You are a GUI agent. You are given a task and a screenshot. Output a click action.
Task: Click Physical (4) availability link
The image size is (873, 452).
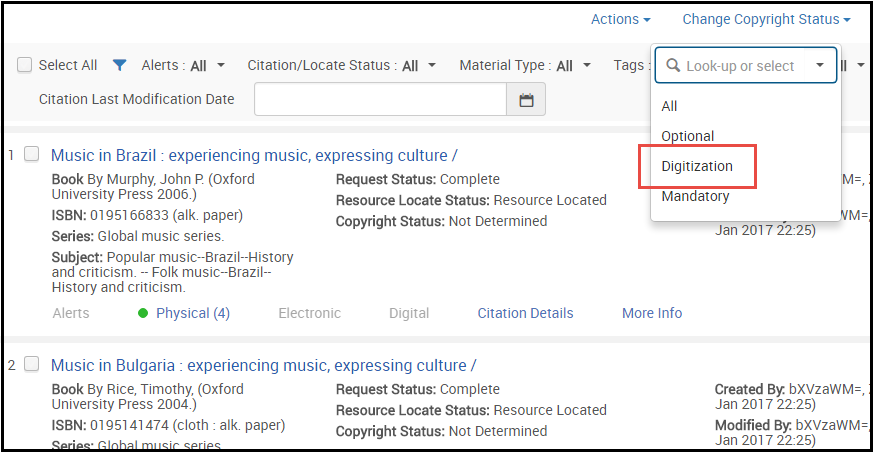tap(193, 313)
